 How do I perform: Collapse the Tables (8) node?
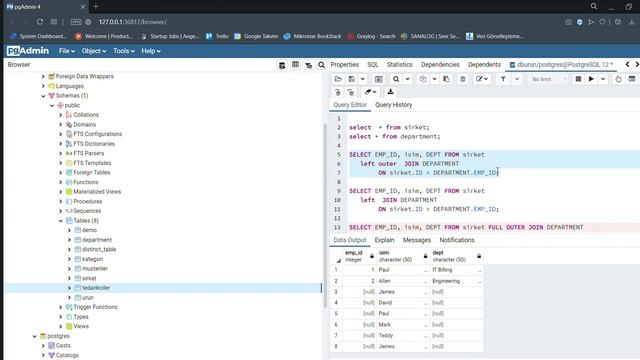tap(60, 221)
